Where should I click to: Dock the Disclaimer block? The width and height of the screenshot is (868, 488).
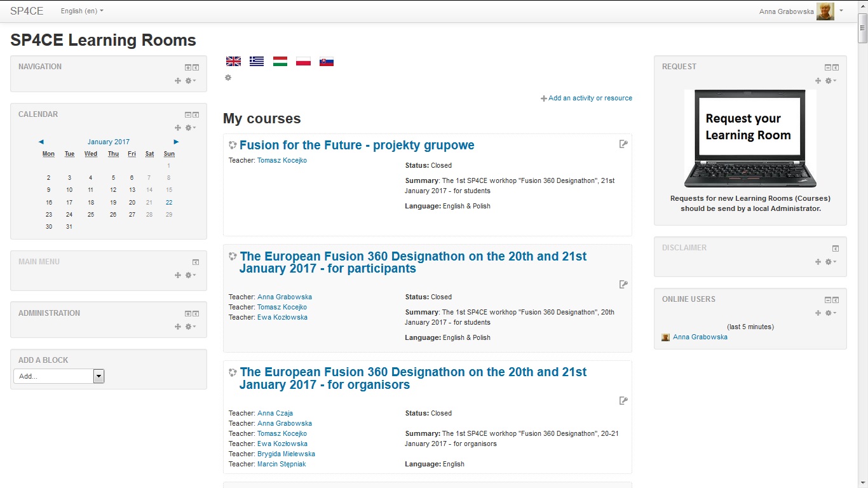pos(836,248)
